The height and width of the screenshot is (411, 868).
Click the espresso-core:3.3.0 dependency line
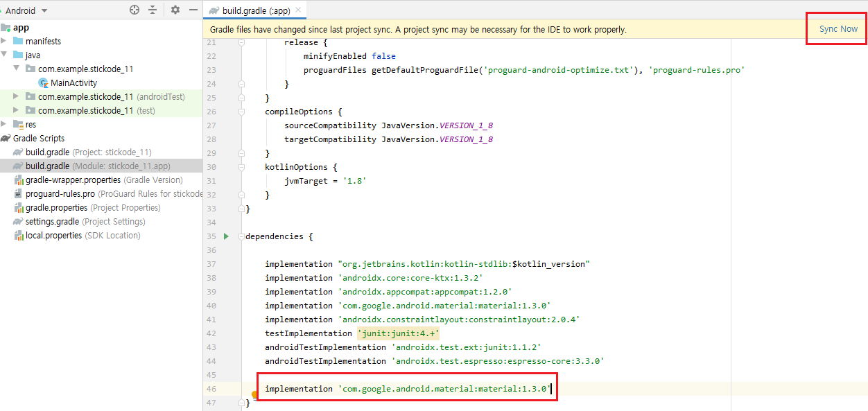pos(434,361)
